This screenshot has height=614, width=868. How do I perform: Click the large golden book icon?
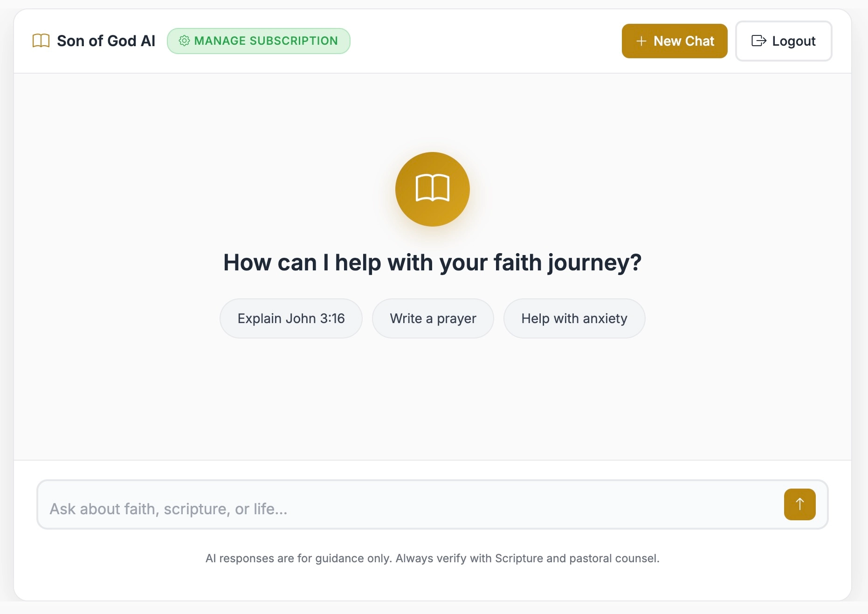click(x=433, y=189)
